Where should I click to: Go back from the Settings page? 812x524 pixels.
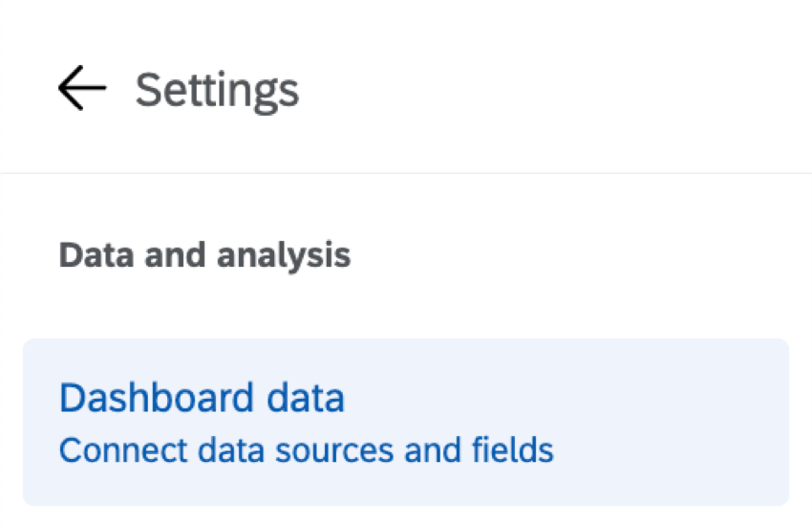coord(82,90)
